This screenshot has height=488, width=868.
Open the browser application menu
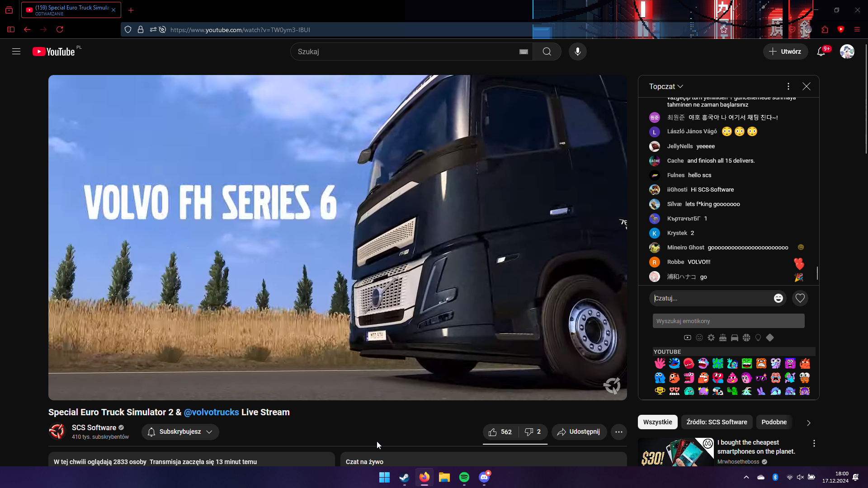tap(857, 29)
